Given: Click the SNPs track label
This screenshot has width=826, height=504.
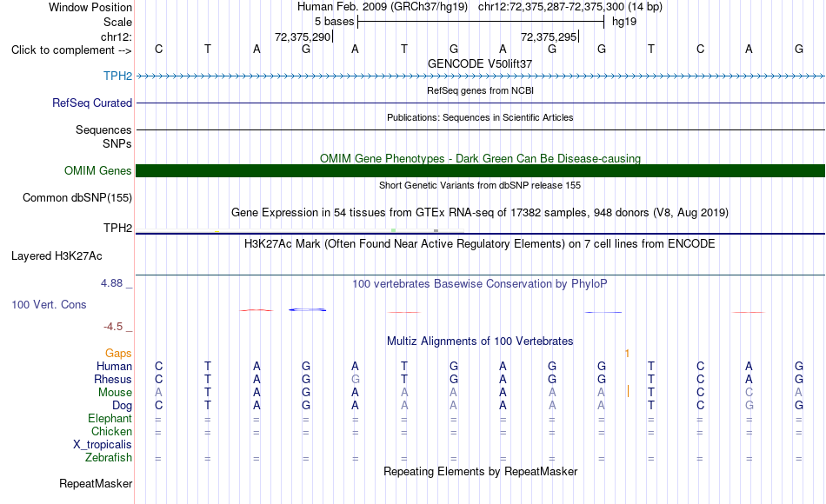Looking at the screenshot, I should coord(117,143).
